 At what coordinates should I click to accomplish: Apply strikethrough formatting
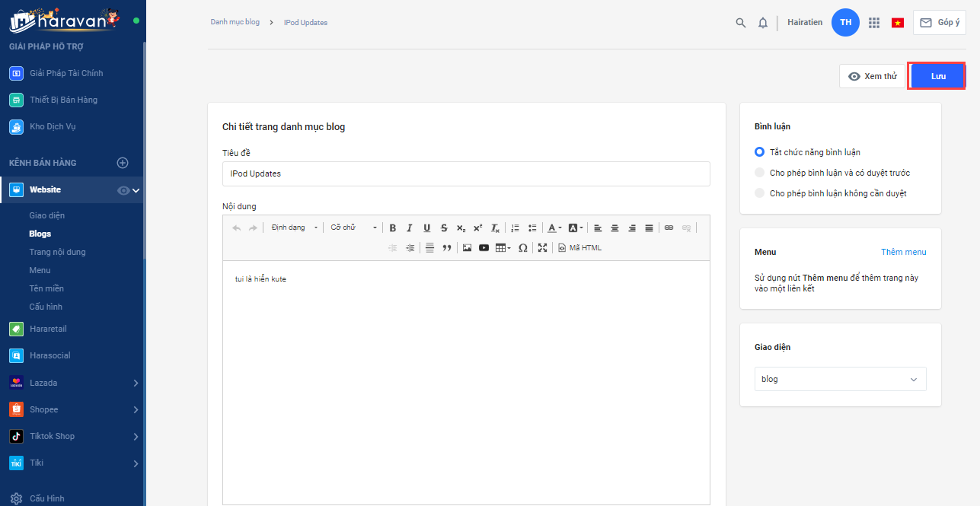pyautogui.click(x=444, y=228)
